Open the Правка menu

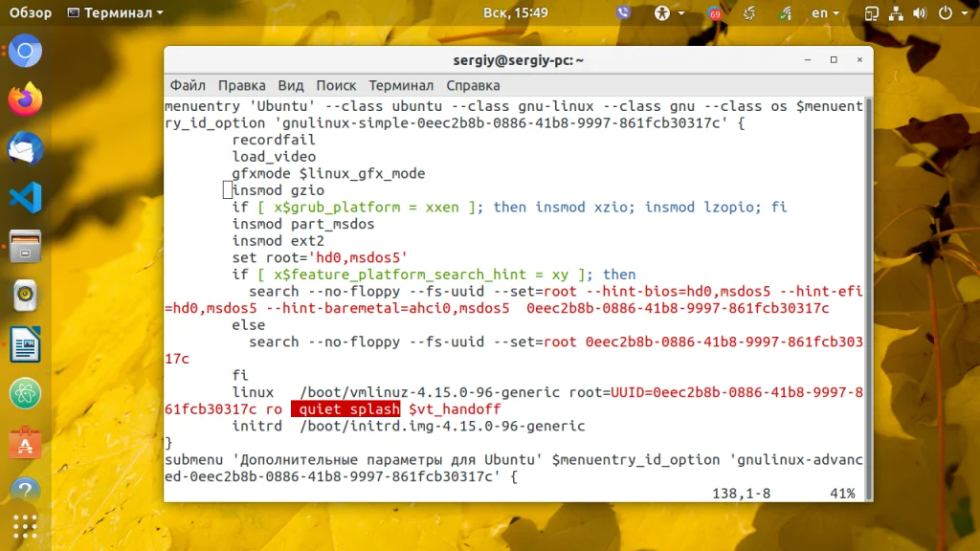(x=242, y=85)
